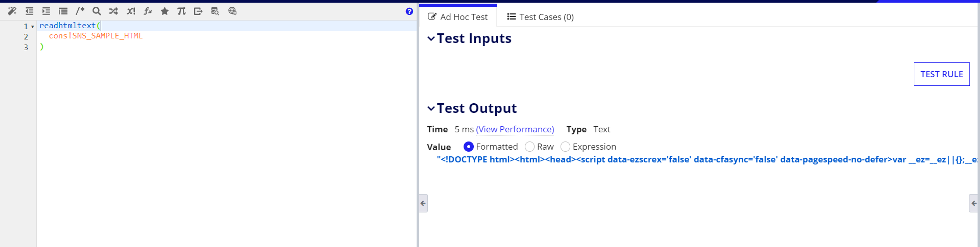
Task: Collapse the editor pane with left arrow handle
Action: pyautogui.click(x=423, y=203)
